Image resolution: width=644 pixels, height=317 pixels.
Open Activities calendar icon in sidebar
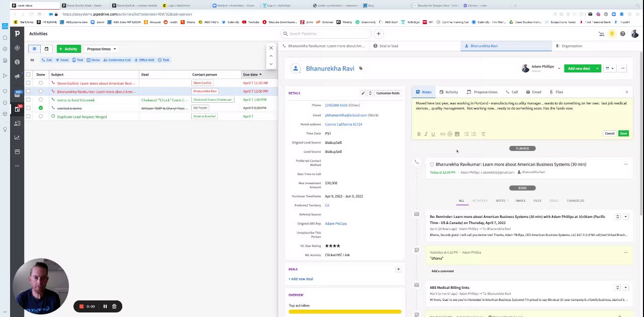17,109
